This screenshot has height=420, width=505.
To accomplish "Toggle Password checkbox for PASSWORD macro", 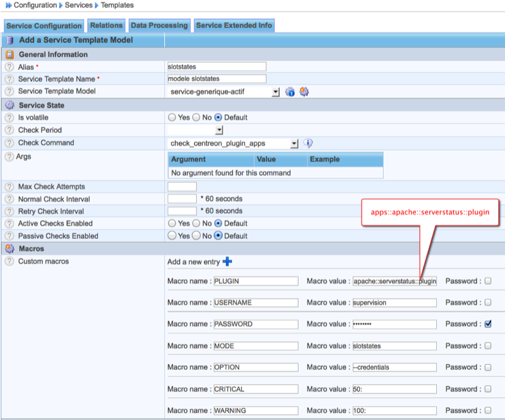I will (x=488, y=324).
